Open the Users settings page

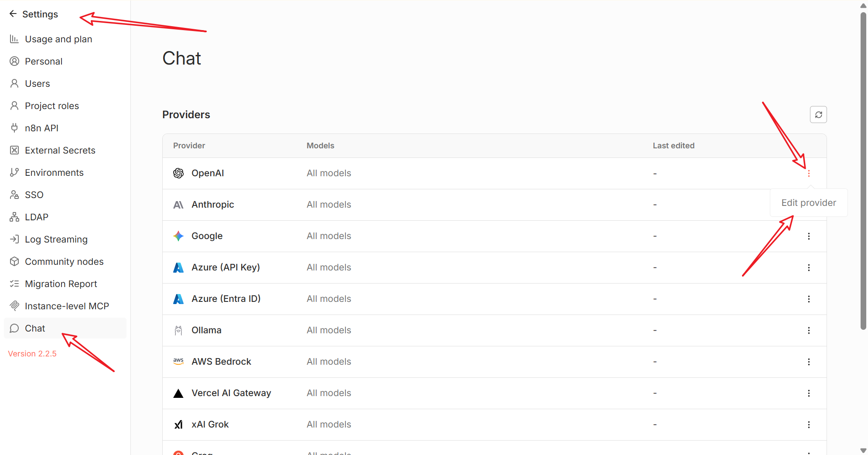(x=65, y=84)
